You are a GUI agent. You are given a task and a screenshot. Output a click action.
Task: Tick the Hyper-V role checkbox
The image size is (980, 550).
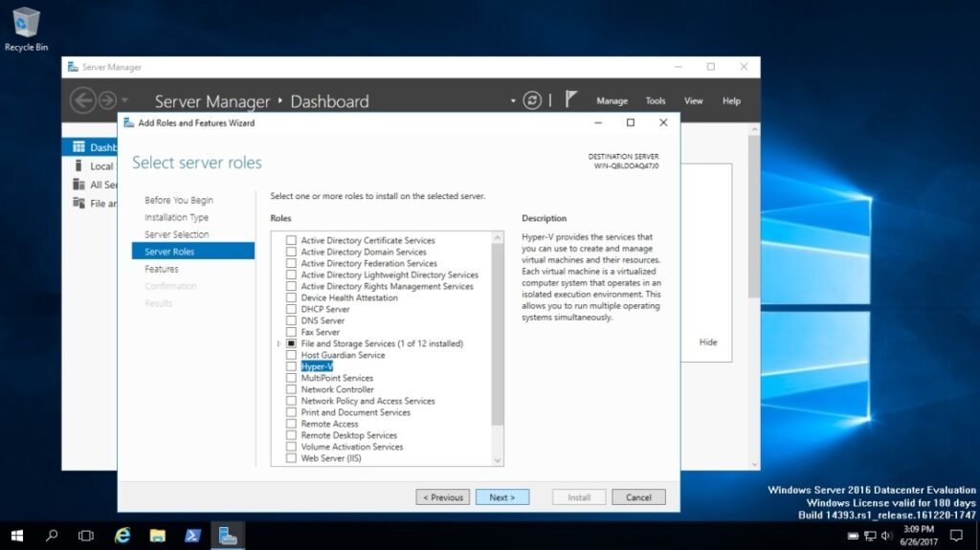coord(291,366)
